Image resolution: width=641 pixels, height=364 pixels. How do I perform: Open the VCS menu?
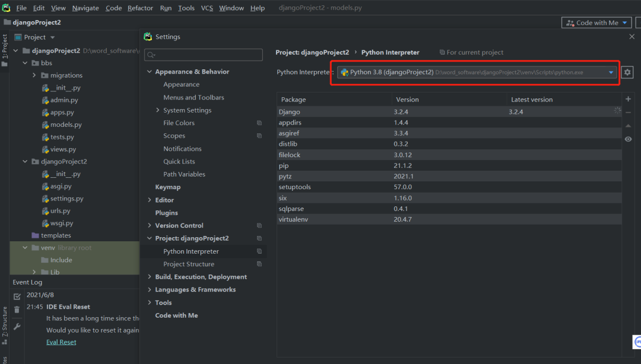coord(207,8)
